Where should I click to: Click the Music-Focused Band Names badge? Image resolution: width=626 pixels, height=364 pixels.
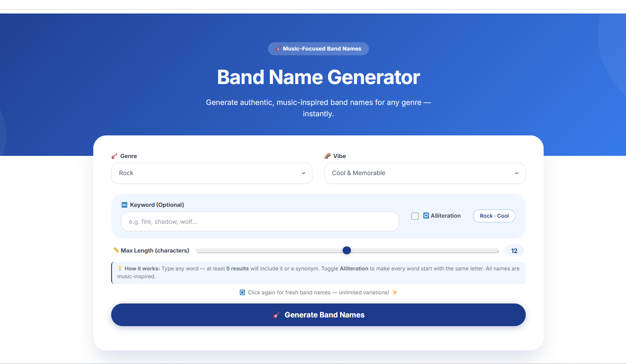(318, 49)
